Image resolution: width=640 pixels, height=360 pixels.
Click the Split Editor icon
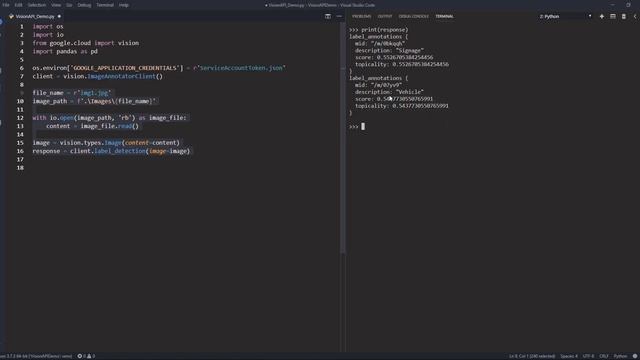point(328,16)
